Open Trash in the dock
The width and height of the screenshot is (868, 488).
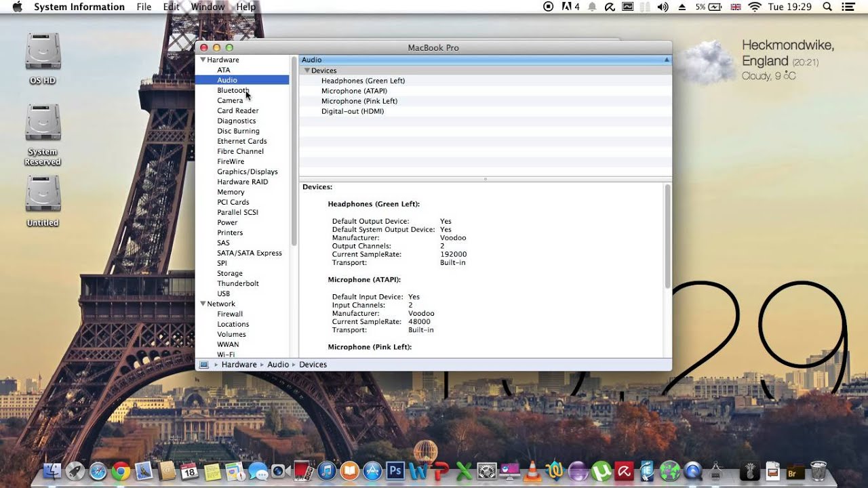coord(818,471)
